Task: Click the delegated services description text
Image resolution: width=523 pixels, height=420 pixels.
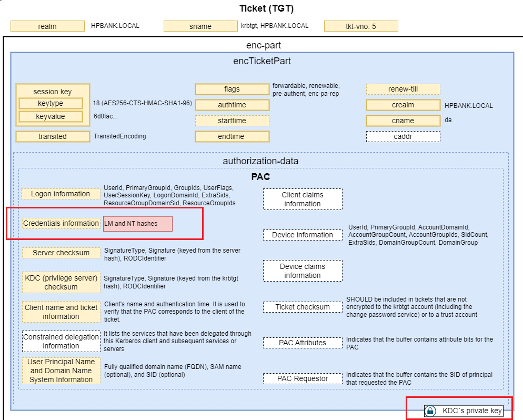Action: coord(177,341)
